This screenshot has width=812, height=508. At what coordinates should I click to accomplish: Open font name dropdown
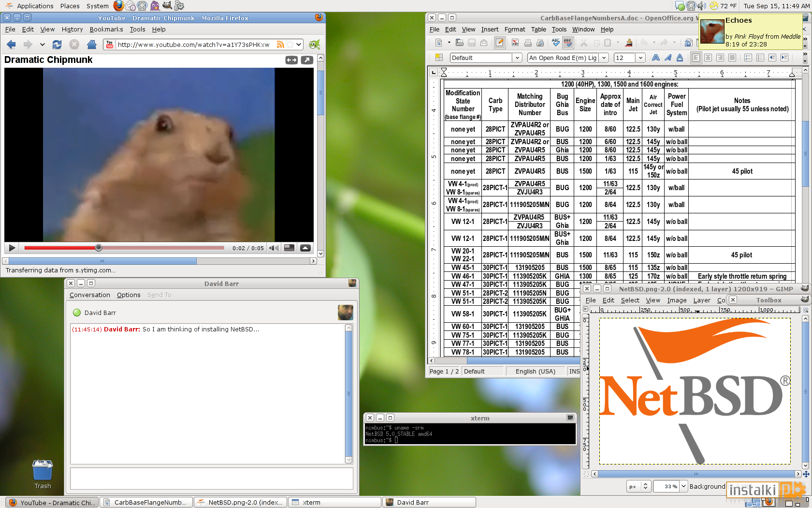604,58
